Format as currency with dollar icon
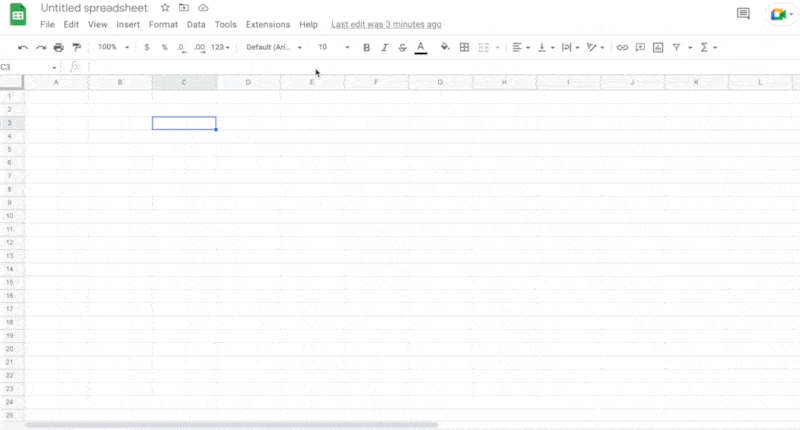800x430 pixels. pos(147,47)
